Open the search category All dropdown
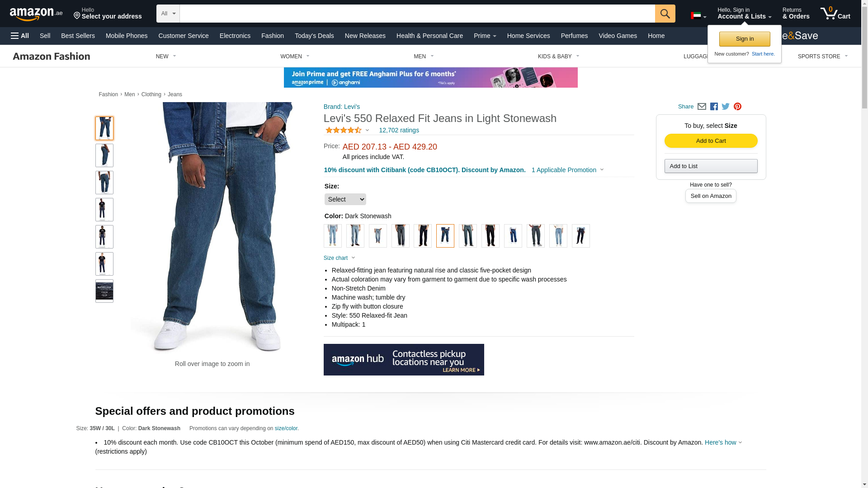This screenshot has width=868, height=488. click(x=168, y=14)
